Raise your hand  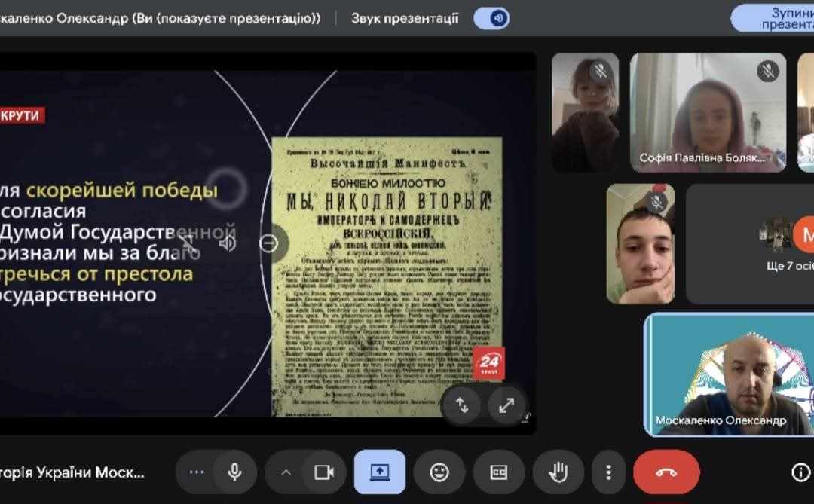point(558,472)
